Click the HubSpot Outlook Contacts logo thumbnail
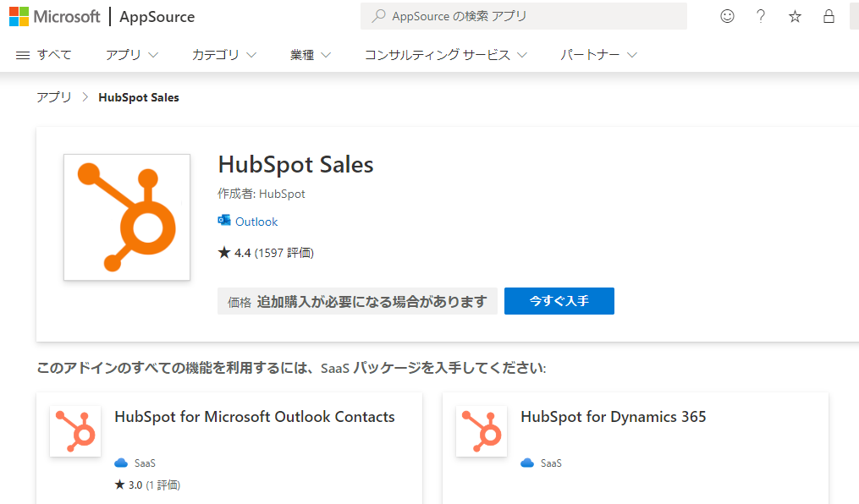Image resolution: width=859 pixels, height=504 pixels. pyautogui.click(x=75, y=431)
